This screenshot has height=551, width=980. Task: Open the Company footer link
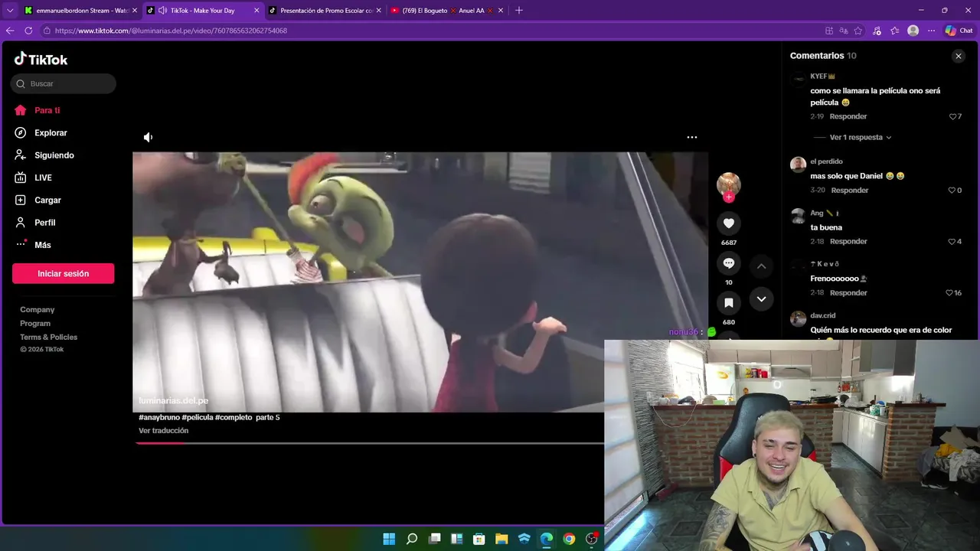pyautogui.click(x=37, y=310)
